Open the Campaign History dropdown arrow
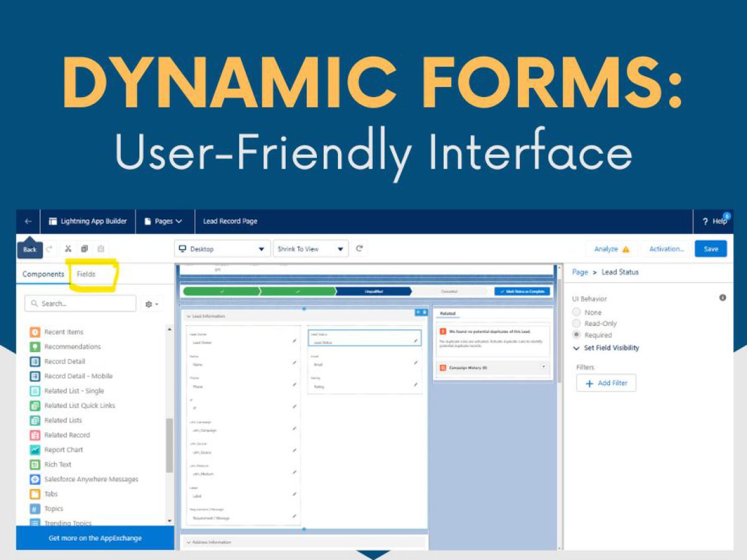 [544, 367]
